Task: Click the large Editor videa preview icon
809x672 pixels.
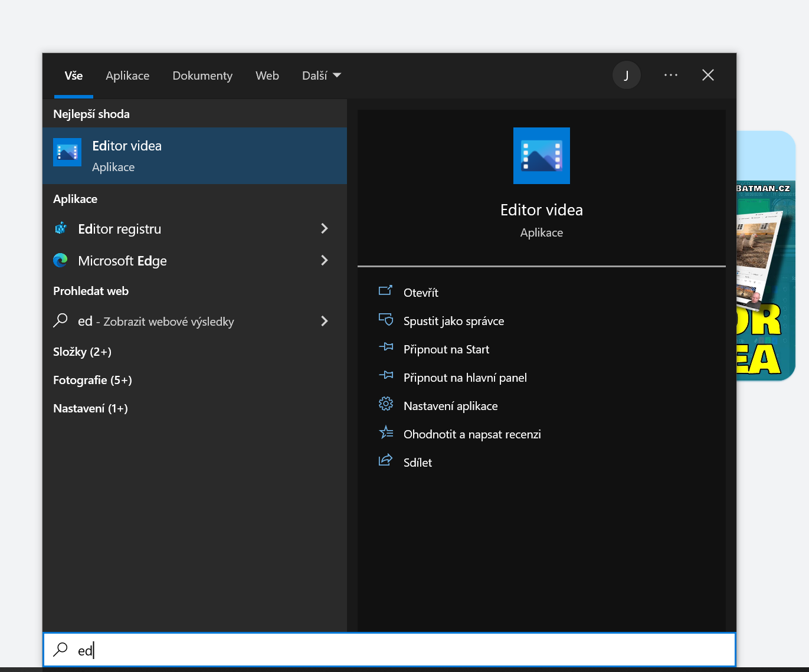Action: pyautogui.click(x=541, y=156)
